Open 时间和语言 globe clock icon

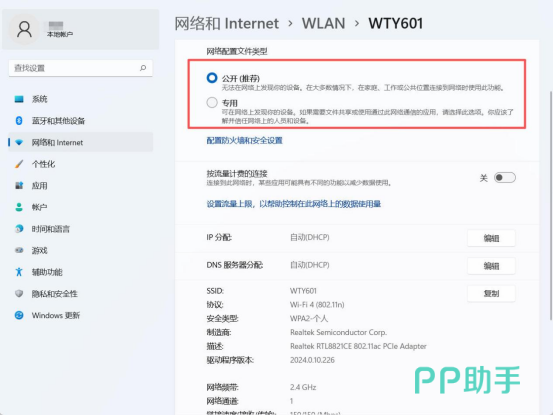19,229
